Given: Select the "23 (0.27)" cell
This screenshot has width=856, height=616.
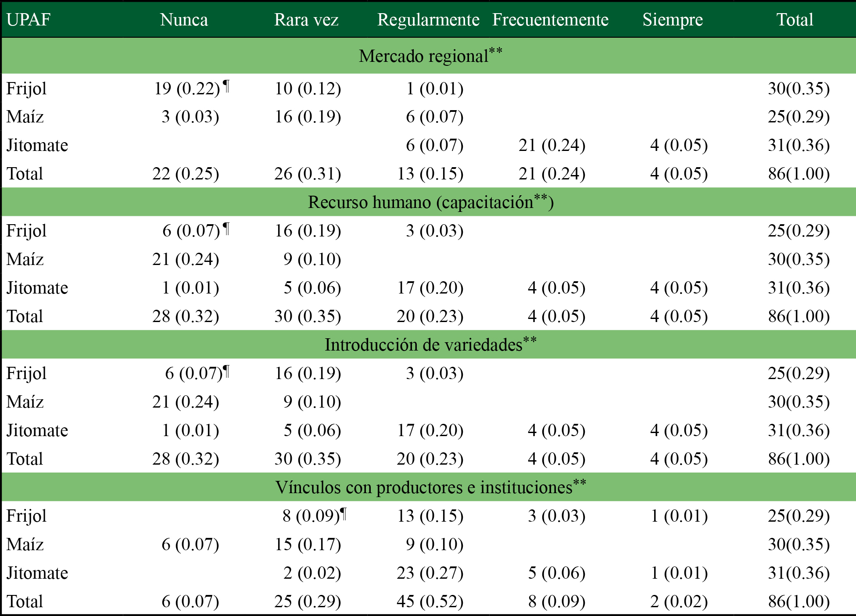Looking at the screenshot, I should tap(430, 573).
